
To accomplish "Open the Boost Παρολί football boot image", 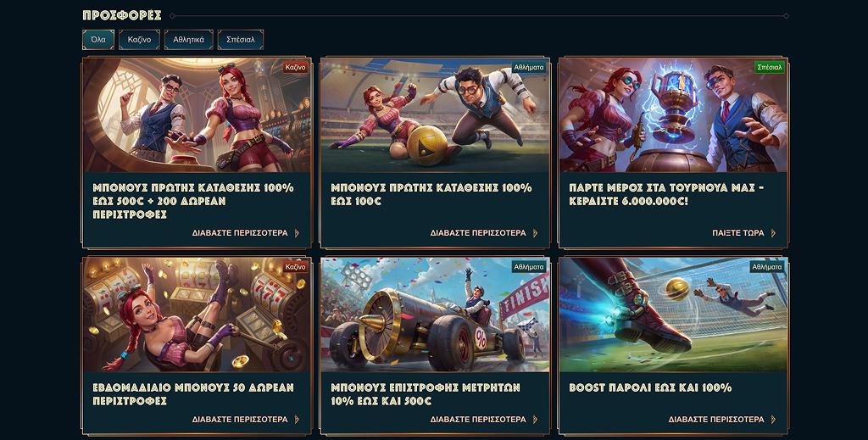I will click(673, 315).
